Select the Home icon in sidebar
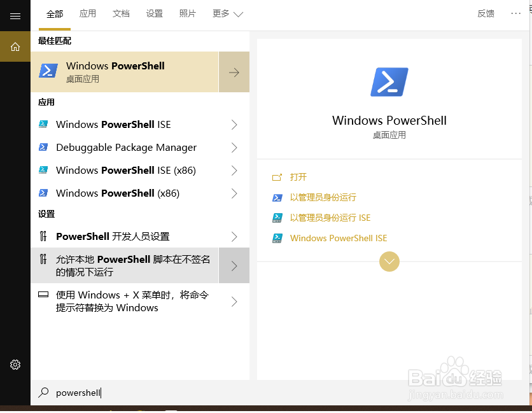Screen dimensions: 532x413 (15, 46)
